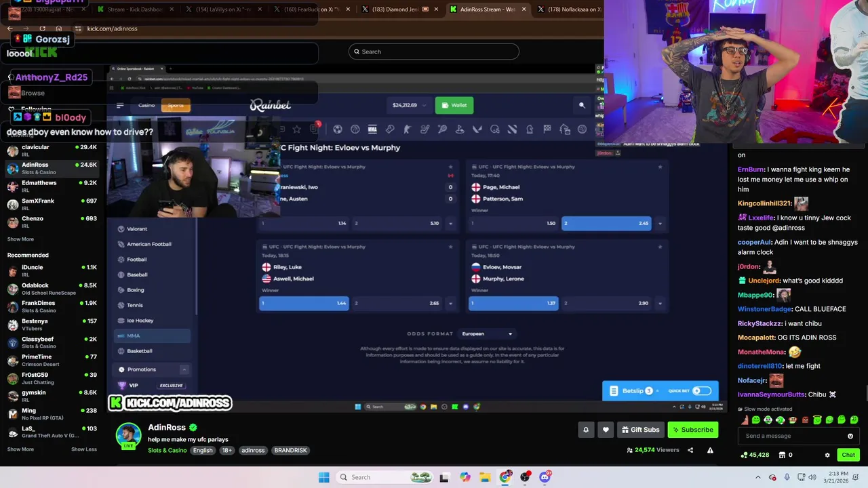The image size is (868, 488).
Task: Click the football sport icon in Rainbet toolbar
Action: click(x=337, y=129)
